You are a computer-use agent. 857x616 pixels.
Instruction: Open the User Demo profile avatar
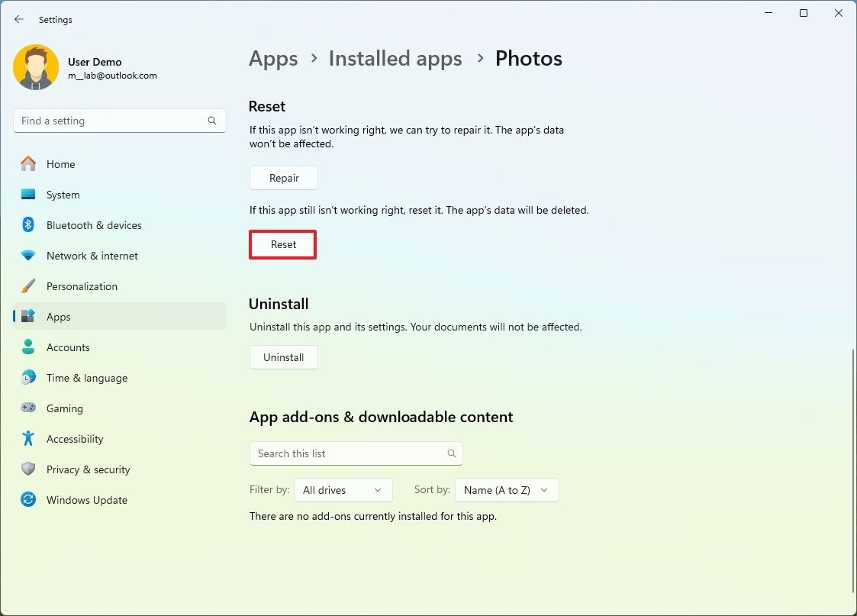pos(36,67)
